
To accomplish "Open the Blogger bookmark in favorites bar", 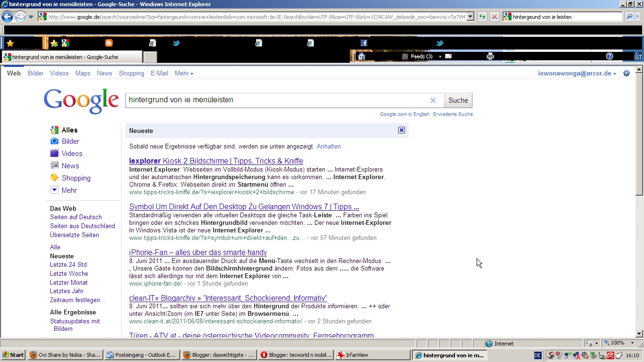I will (x=109, y=43).
